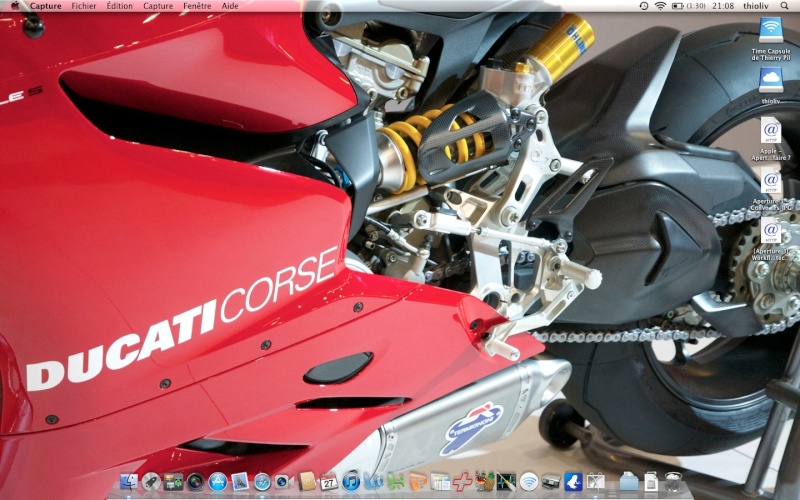Open Finder from the Dock
This screenshot has height=500, width=800.
tap(129, 481)
